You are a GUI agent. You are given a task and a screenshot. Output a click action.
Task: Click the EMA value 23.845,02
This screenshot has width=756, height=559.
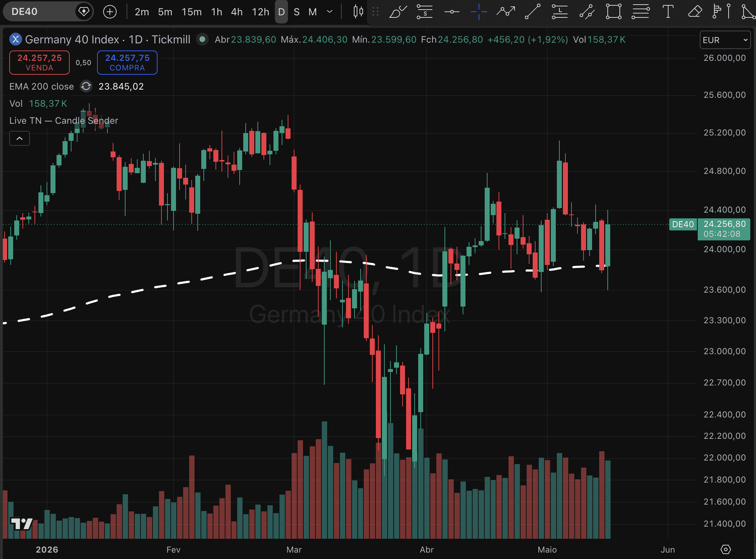click(x=121, y=86)
